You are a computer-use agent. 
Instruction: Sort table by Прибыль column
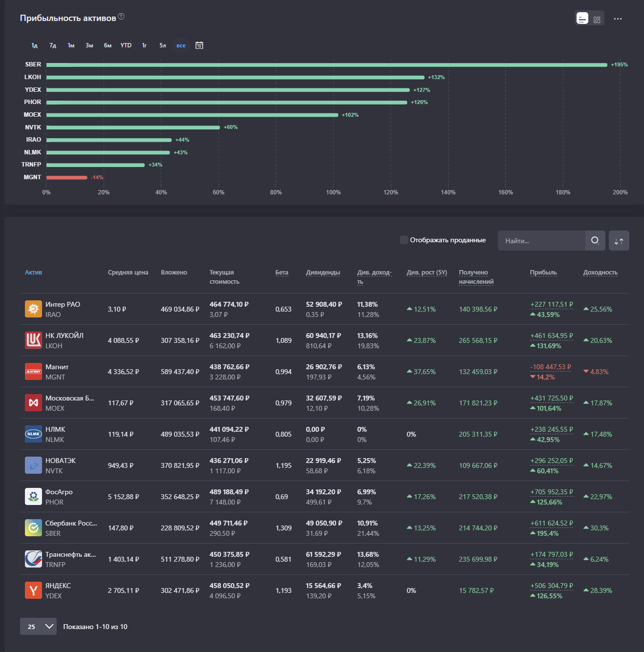(543, 273)
